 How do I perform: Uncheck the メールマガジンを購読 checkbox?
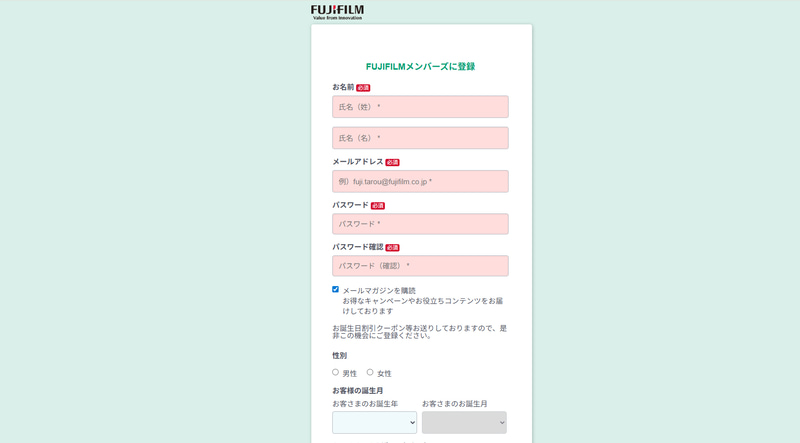(x=335, y=289)
